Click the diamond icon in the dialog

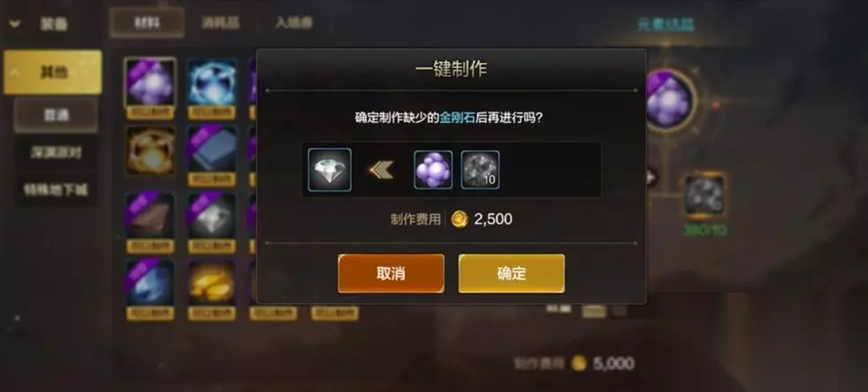pos(330,170)
